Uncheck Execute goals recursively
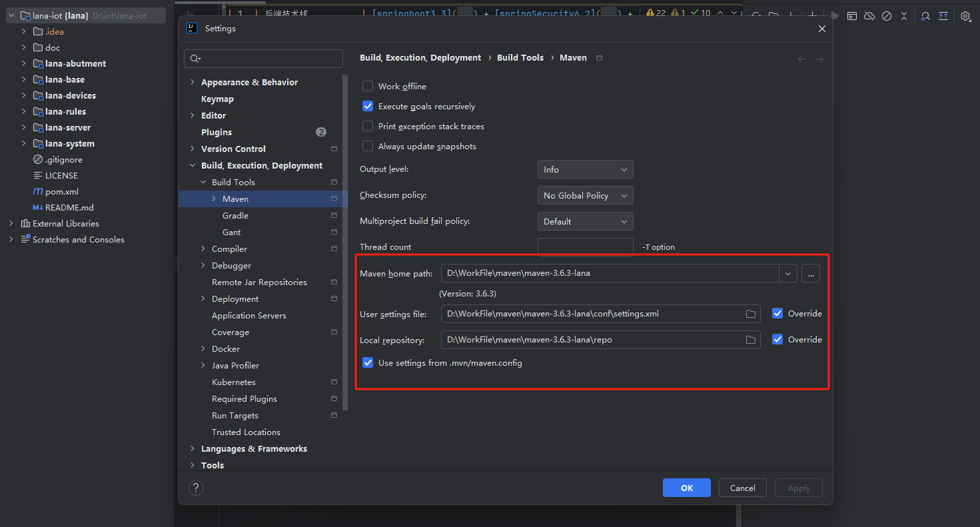Viewport: 980px width, 527px height. pyautogui.click(x=368, y=107)
